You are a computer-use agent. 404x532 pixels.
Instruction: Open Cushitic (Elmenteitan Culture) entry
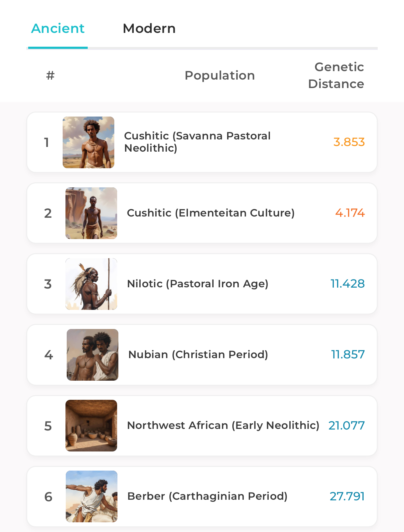pyautogui.click(x=211, y=213)
